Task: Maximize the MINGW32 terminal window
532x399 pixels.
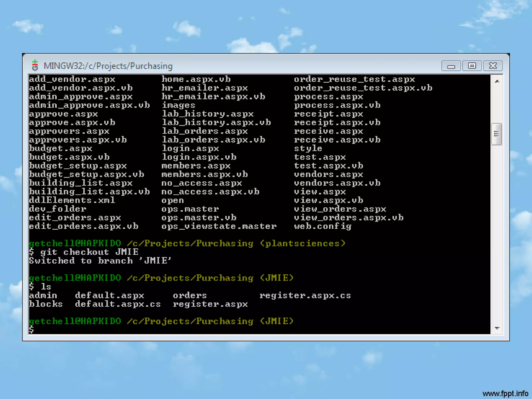Action: (472, 66)
